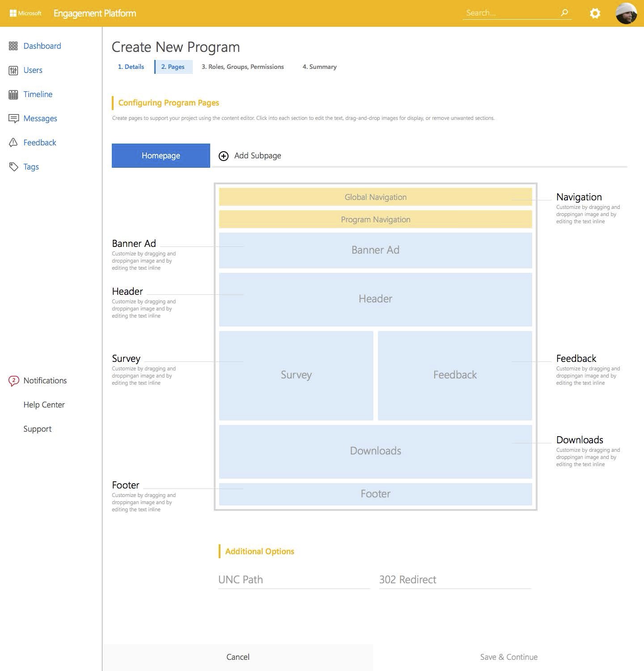Open Support link

pos(38,429)
